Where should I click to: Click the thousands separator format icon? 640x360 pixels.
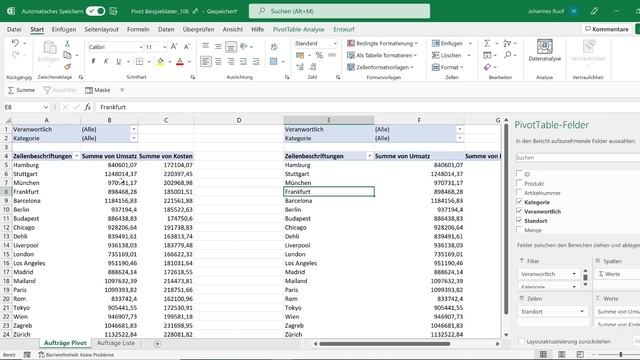tap(332, 55)
